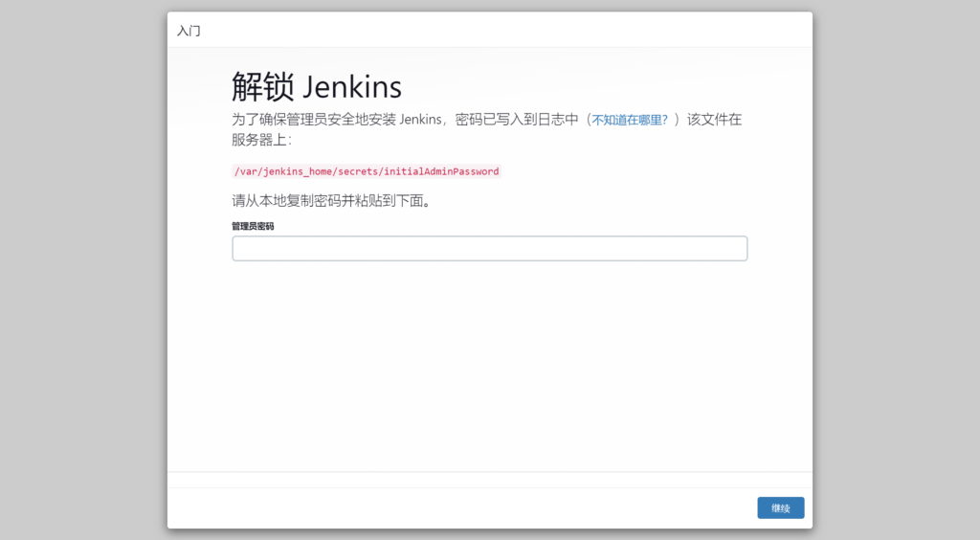Click the empty white area below the password field
Image resolution: width=980 pixels, height=540 pixels.
click(489, 364)
